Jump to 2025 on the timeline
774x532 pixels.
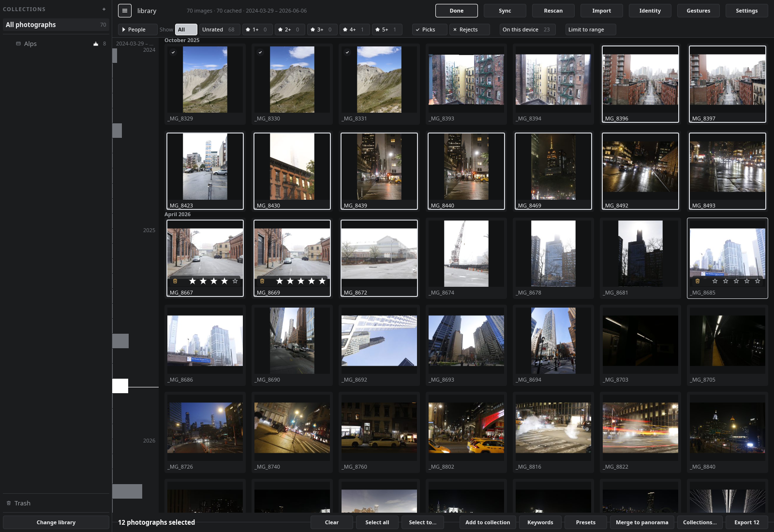(x=149, y=230)
